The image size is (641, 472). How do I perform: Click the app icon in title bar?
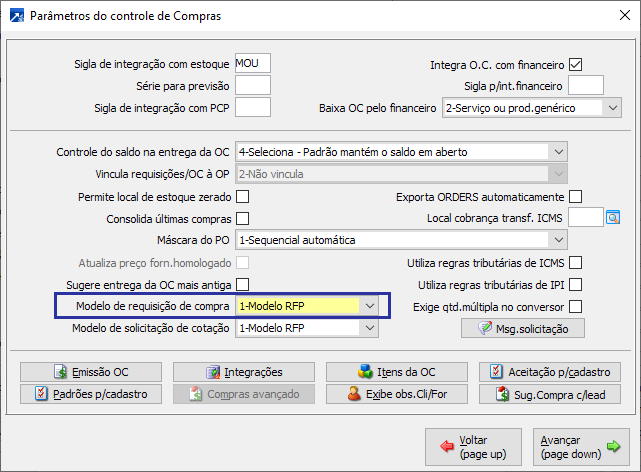pyautogui.click(x=17, y=16)
